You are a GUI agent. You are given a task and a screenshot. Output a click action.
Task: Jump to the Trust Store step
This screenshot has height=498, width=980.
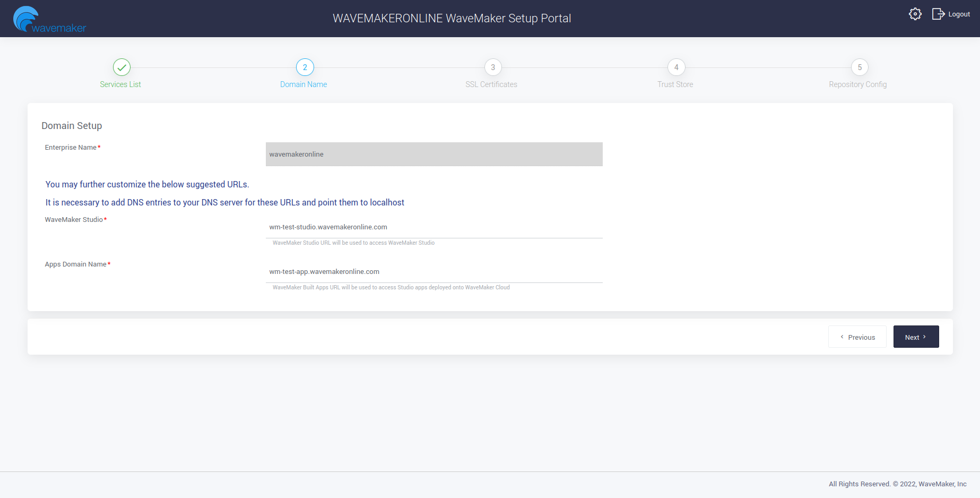click(675, 84)
